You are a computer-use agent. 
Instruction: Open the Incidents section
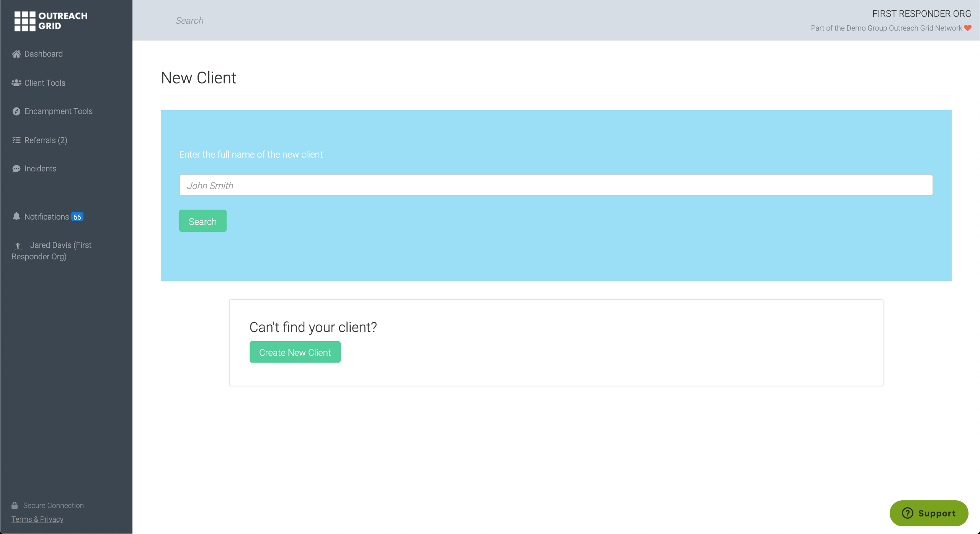(x=40, y=169)
